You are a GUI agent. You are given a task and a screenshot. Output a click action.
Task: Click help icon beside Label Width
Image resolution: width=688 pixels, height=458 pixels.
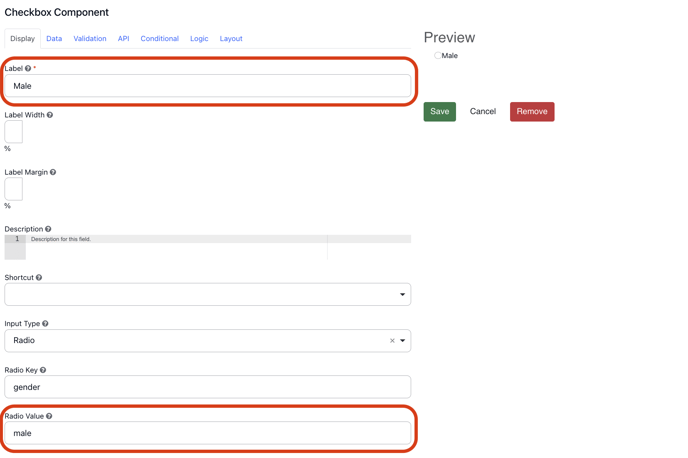point(50,115)
